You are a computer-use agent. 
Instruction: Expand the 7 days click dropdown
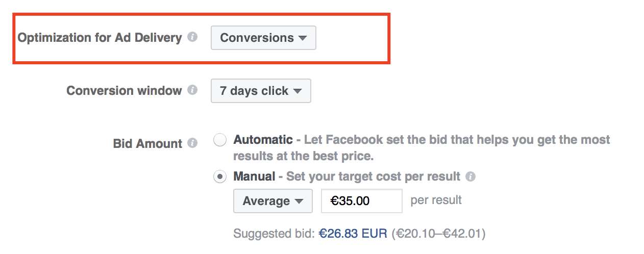pyautogui.click(x=260, y=91)
